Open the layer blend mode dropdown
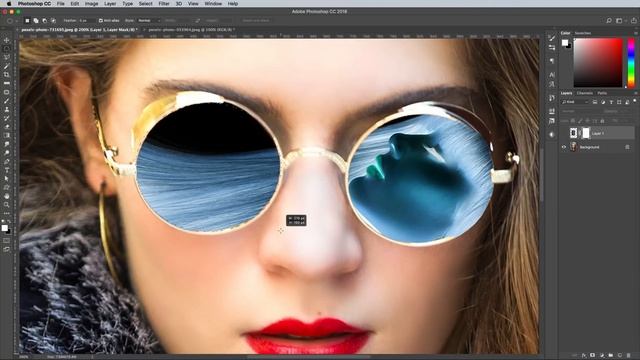The width and height of the screenshot is (640, 360). tap(576, 111)
